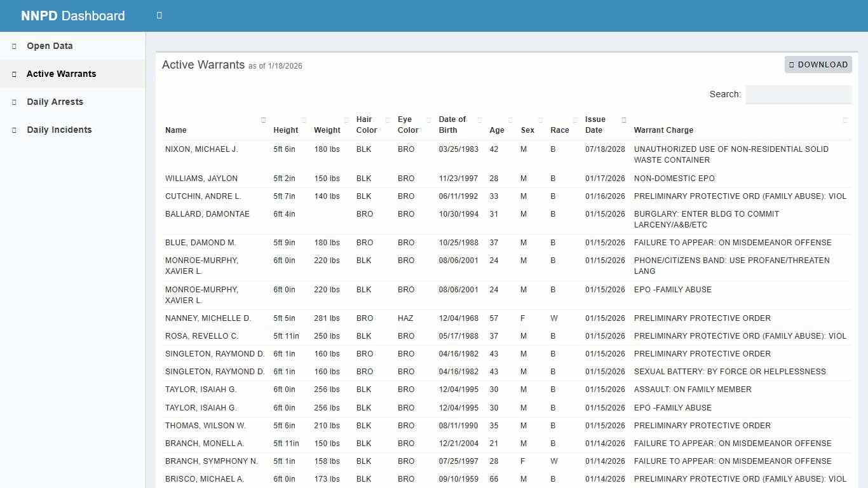Screen dimensions: 868x488
Task: Click the download icon on the DOWNLOAD button
Action: click(791, 64)
